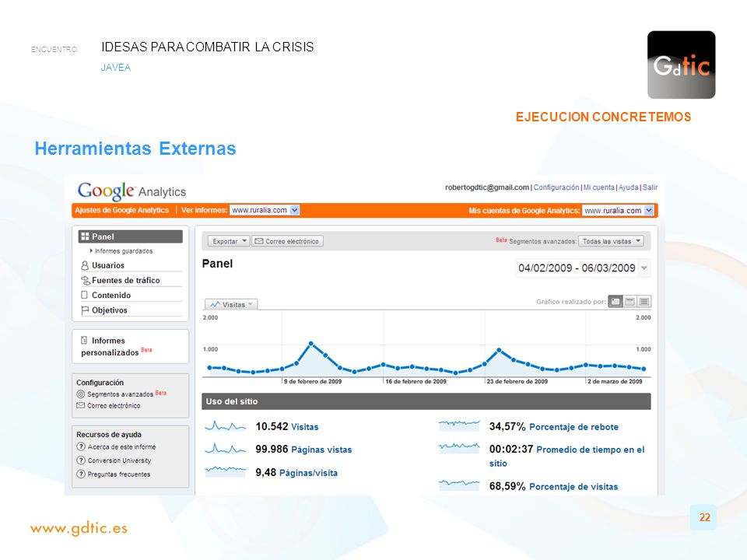Click the Contenido page icon
747x560 pixels.
(x=84, y=295)
